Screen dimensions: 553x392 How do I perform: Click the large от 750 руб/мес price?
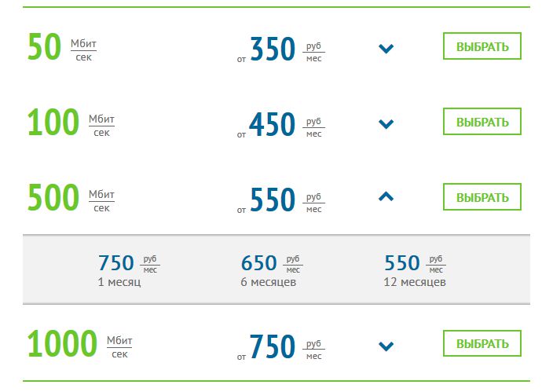[x=280, y=347]
